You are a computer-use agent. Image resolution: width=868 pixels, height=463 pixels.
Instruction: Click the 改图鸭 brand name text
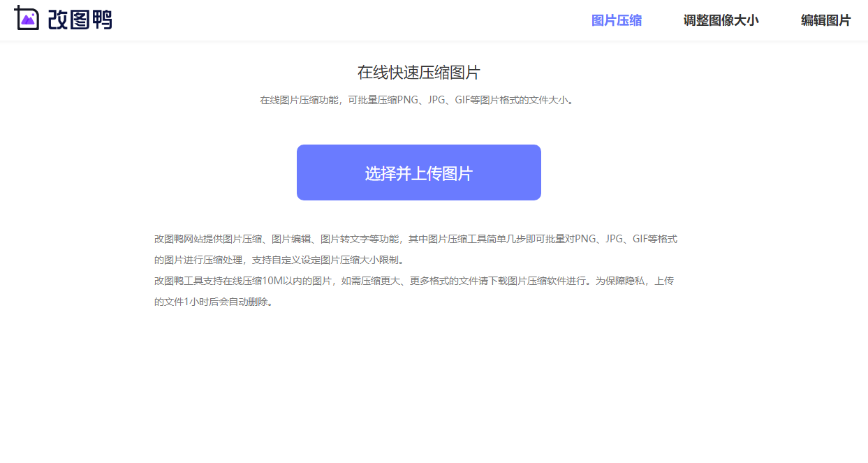coord(80,20)
